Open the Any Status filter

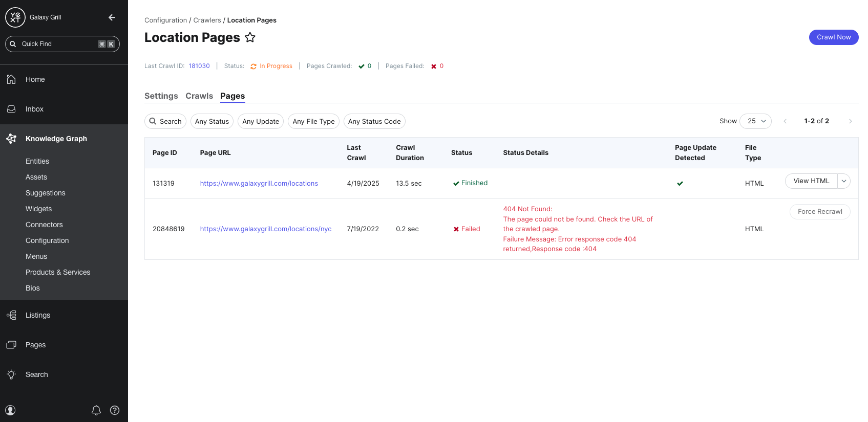[x=212, y=121]
